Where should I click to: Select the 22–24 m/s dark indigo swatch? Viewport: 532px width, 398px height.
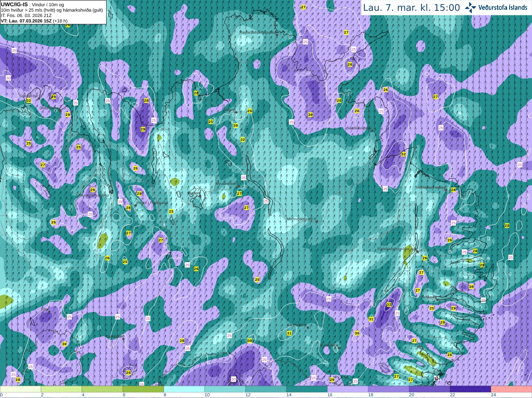tap(471, 389)
